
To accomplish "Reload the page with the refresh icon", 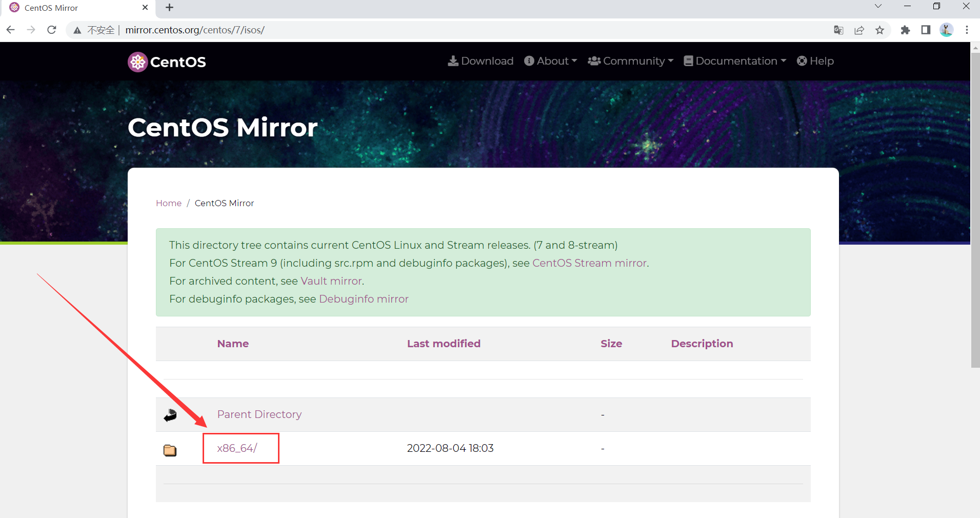I will 52,30.
